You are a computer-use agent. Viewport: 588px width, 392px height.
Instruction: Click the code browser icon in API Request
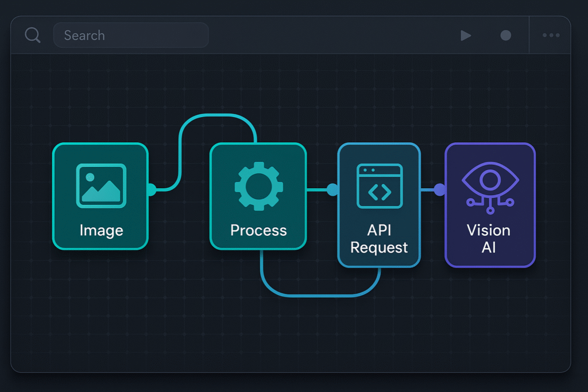point(379,186)
